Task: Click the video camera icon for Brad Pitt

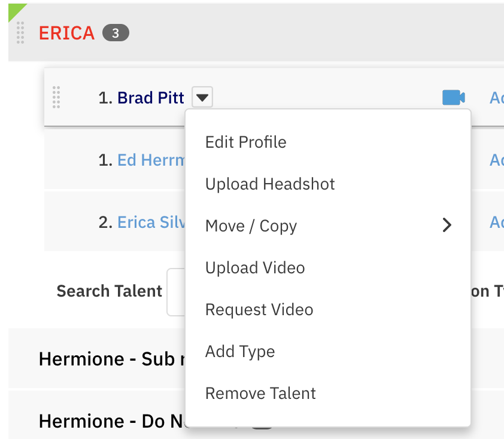Action: point(453,97)
